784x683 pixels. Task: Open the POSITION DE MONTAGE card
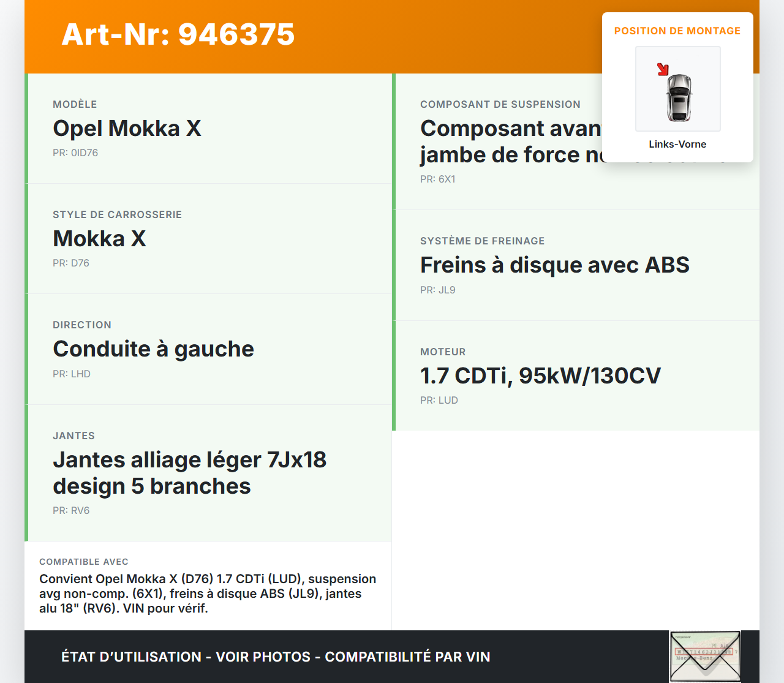677,31
